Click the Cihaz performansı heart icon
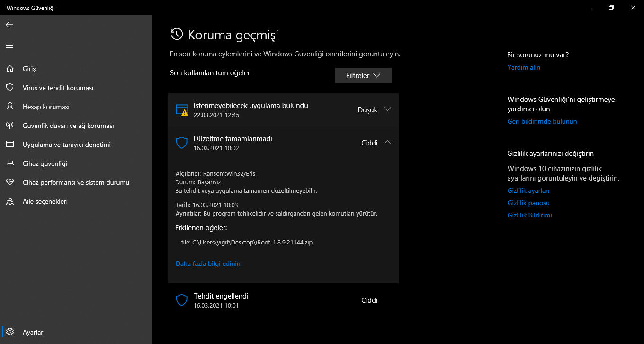The image size is (644, 344). (9, 182)
